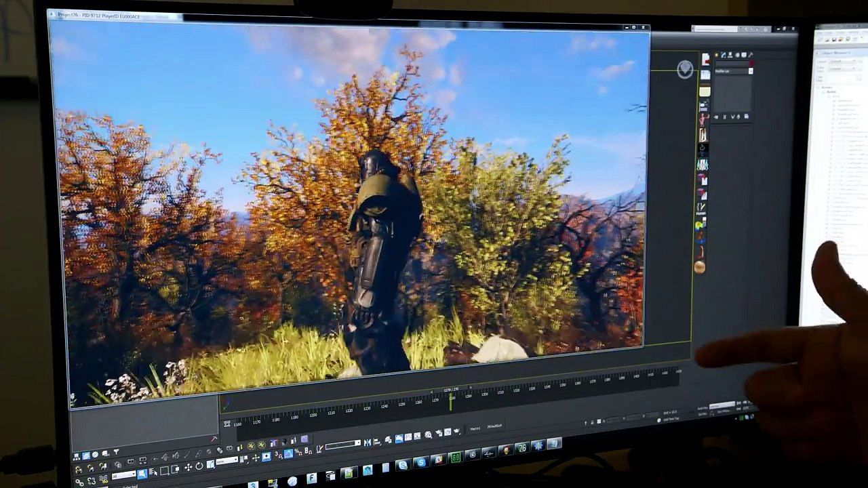Switch to the Motion command panel tab
The height and width of the screenshot is (488, 868).
tap(737, 55)
